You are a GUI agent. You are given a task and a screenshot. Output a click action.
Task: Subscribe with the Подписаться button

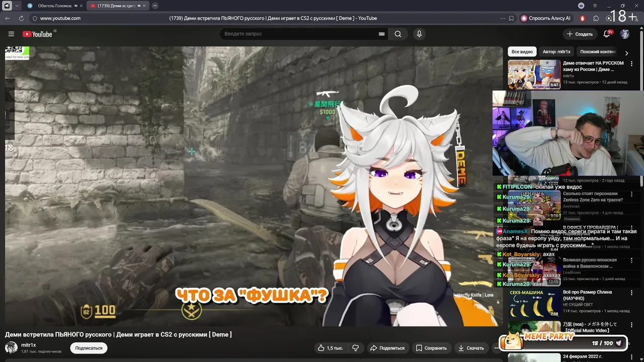(89, 348)
